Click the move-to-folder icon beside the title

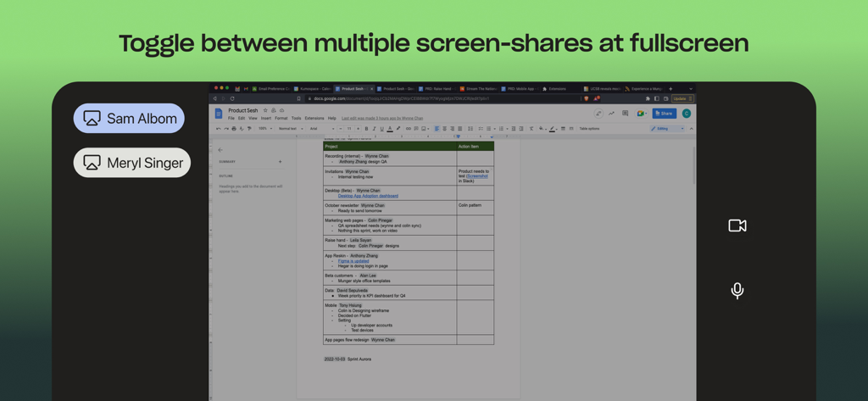coord(274,110)
